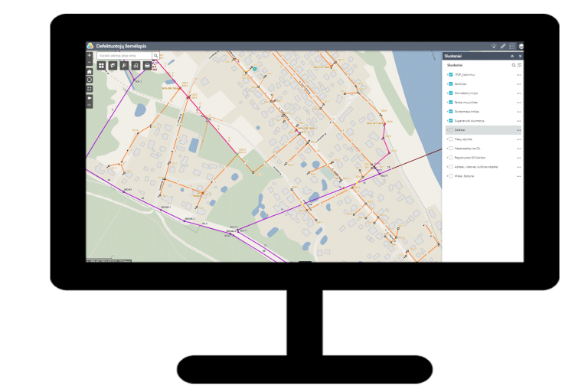Screen dimensions: 588x392
Task: Open the layers stack icon in header
Action: 521,46
